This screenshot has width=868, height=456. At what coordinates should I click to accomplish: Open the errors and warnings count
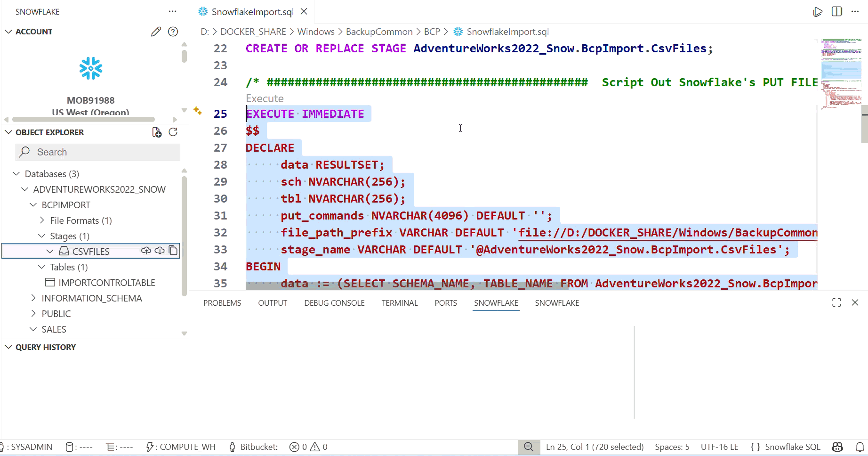[308, 447]
